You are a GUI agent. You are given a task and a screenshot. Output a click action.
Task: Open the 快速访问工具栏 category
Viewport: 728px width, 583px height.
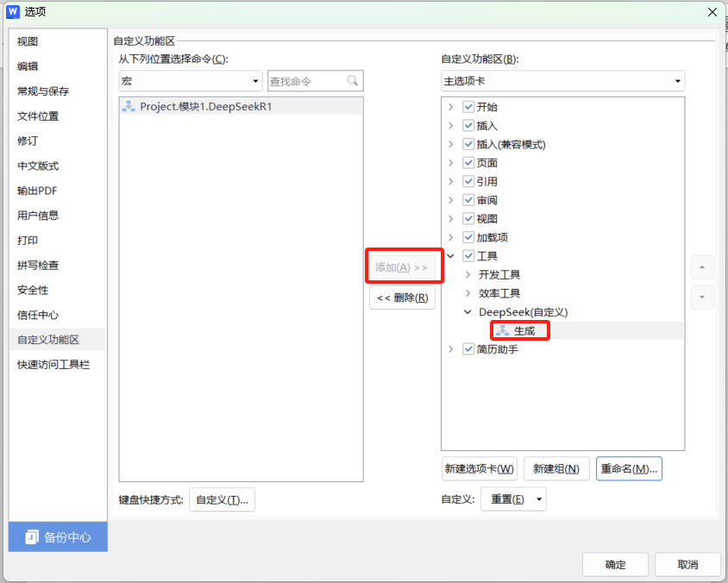[x=58, y=365]
